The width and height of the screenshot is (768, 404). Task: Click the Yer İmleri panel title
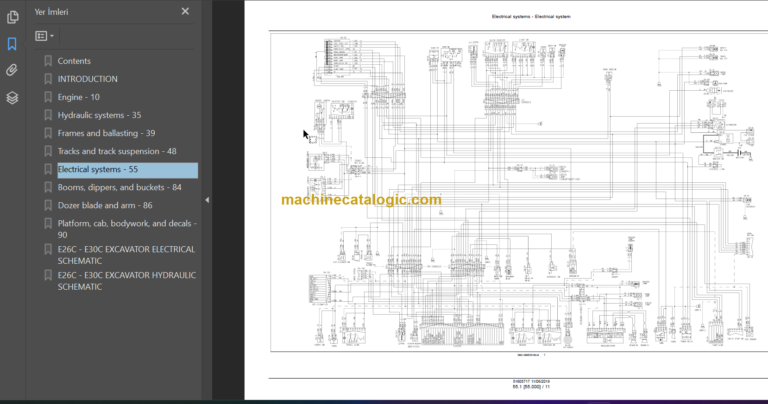51,12
